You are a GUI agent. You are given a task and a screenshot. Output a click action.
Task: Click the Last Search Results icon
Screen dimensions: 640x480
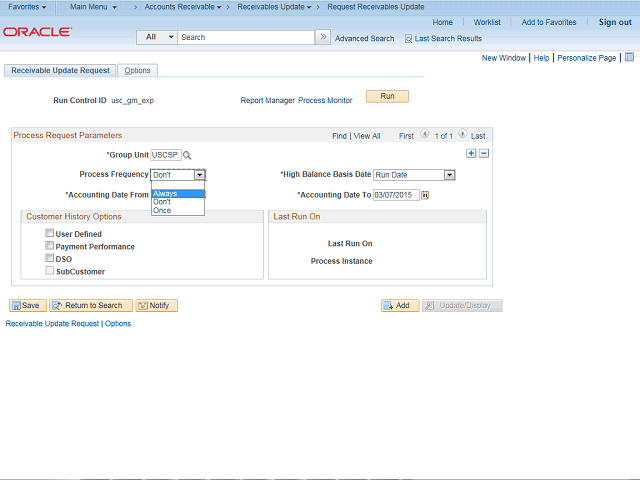point(408,39)
